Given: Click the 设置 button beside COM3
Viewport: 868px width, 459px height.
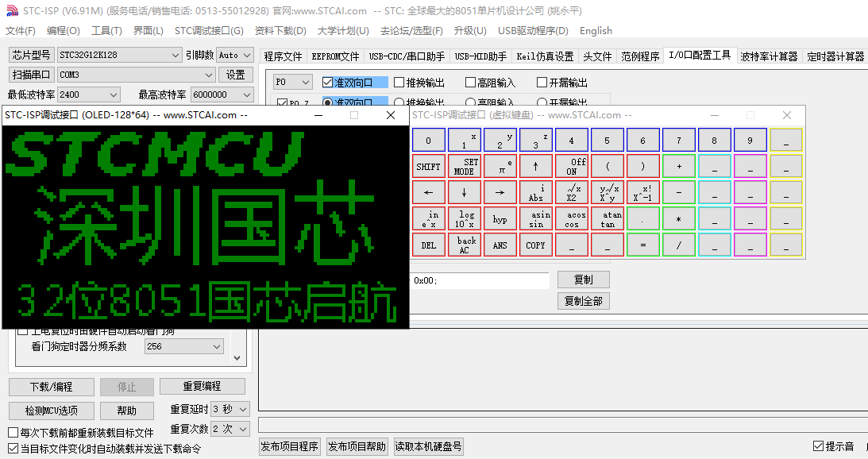Looking at the screenshot, I should click(x=235, y=75).
